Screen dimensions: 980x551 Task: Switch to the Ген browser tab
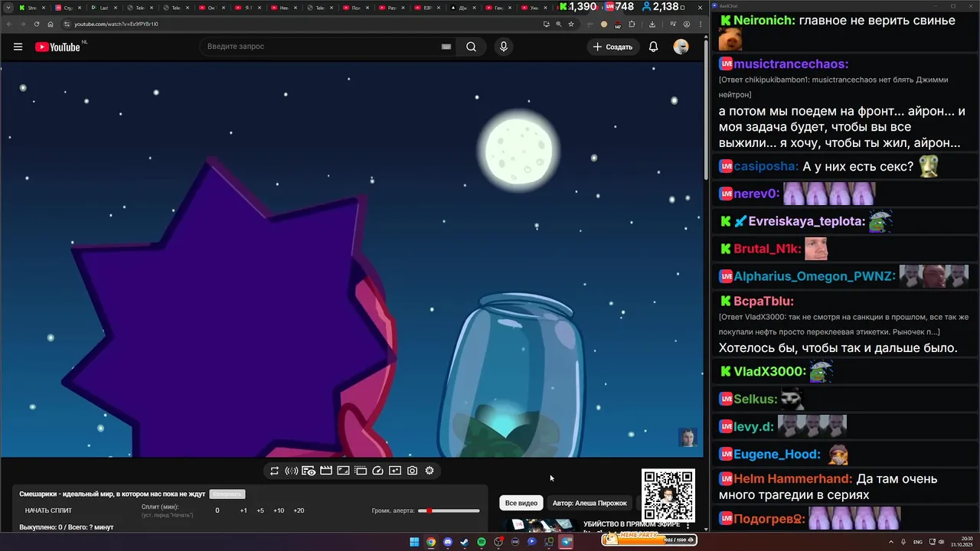497,8
